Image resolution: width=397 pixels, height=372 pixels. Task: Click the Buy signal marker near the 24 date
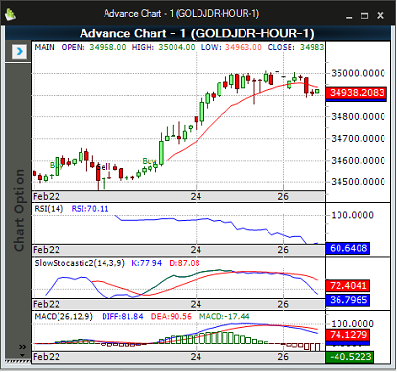coord(149,161)
